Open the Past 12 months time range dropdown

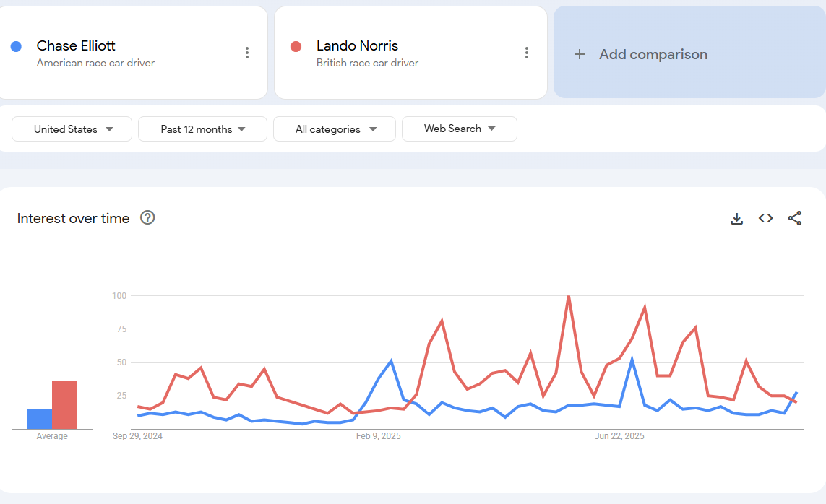click(x=202, y=129)
